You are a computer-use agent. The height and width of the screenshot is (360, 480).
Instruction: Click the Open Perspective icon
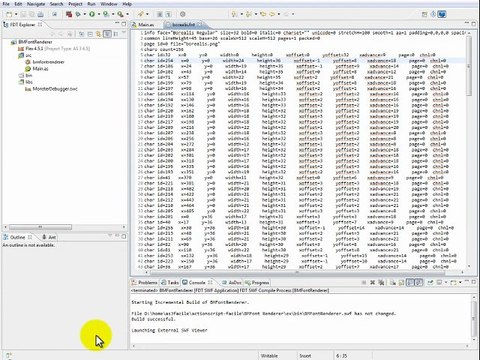tap(424, 14)
